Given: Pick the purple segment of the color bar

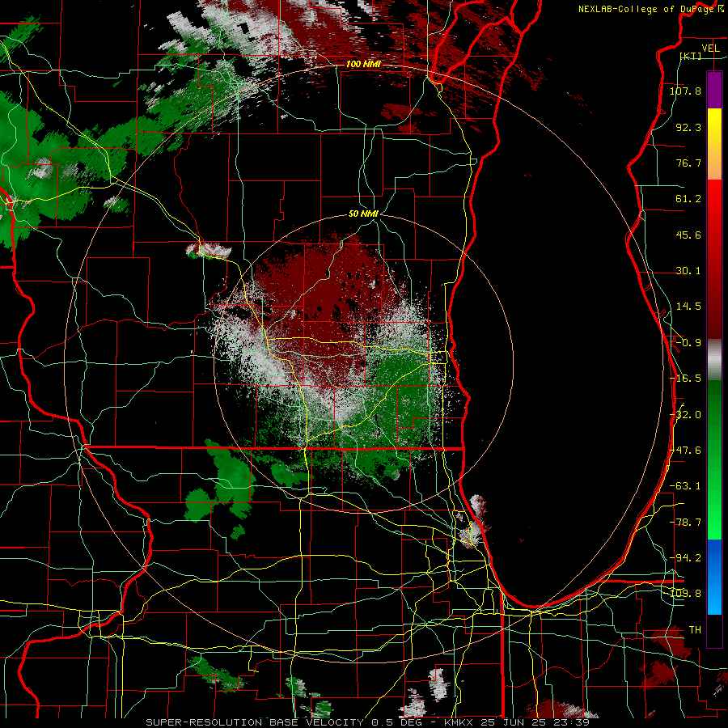Looking at the screenshot, I should click(714, 90).
